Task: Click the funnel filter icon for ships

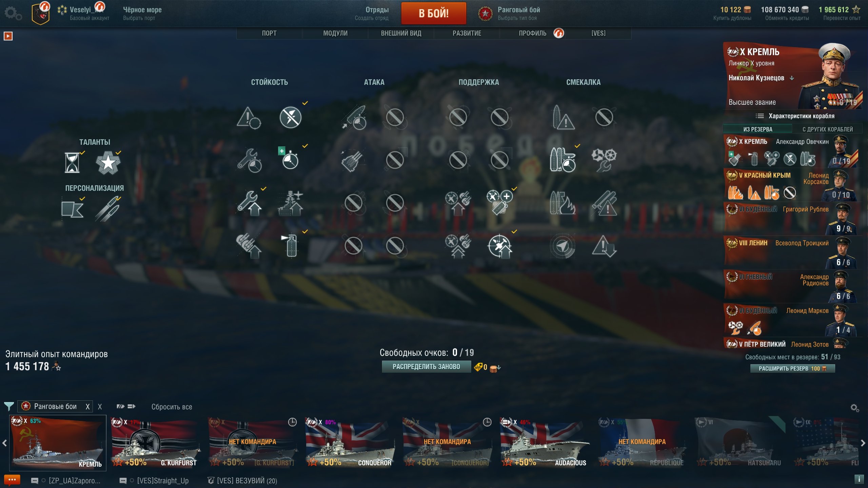Action: click(9, 406)
